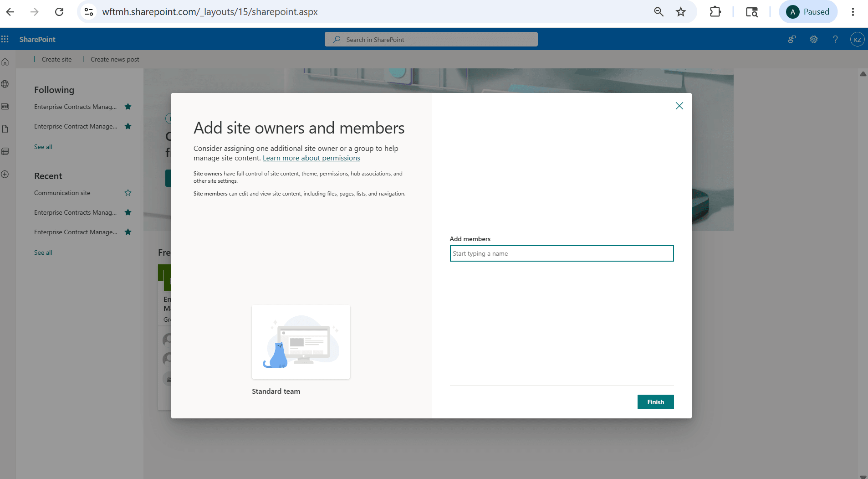868x479 pixels.
Task: Click the Finish button
Action: click(655, 402)
